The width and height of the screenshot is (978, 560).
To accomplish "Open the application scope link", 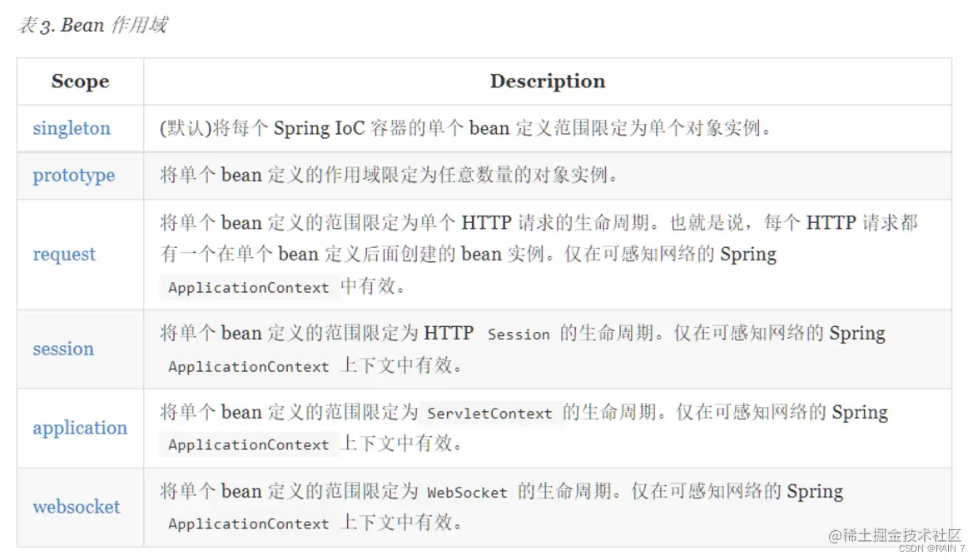I will 80,428.
